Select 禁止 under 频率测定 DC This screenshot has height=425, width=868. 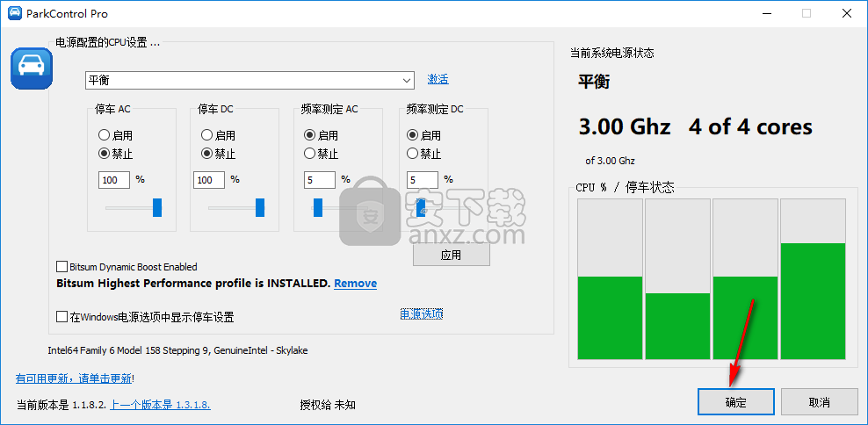(x=424, y=154)
